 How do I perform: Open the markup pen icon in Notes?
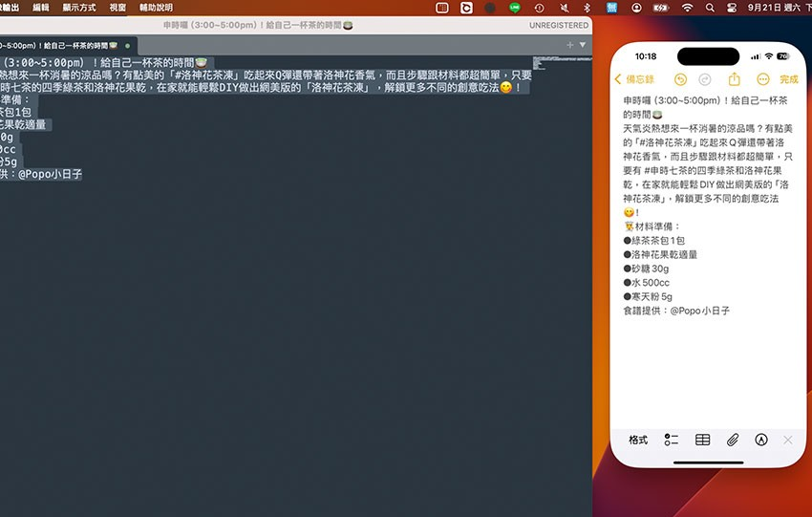click(760, 440)
